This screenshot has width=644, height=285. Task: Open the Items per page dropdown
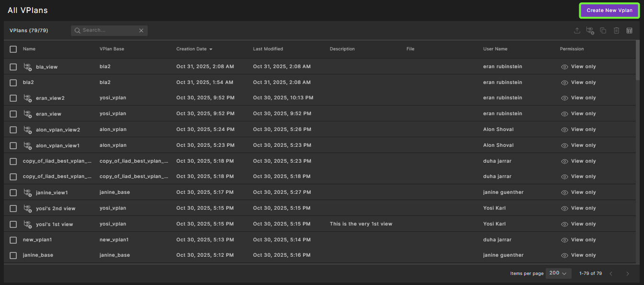(558, 273)
